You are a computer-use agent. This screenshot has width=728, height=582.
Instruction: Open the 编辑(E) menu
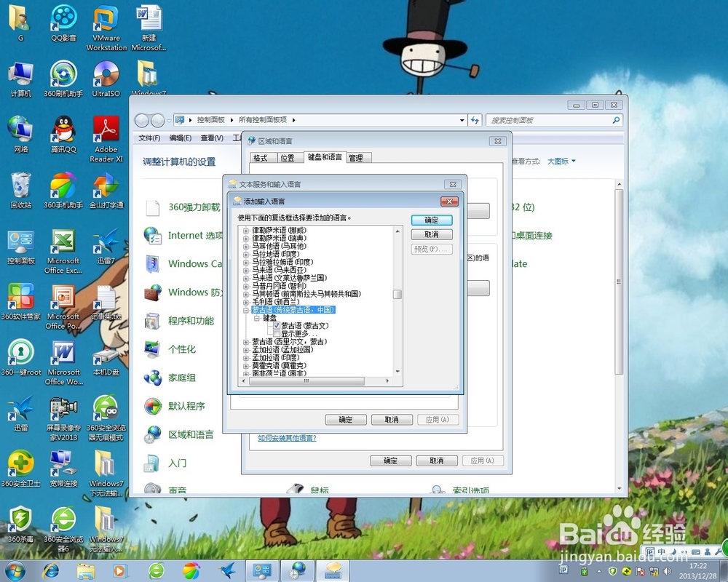180,137
